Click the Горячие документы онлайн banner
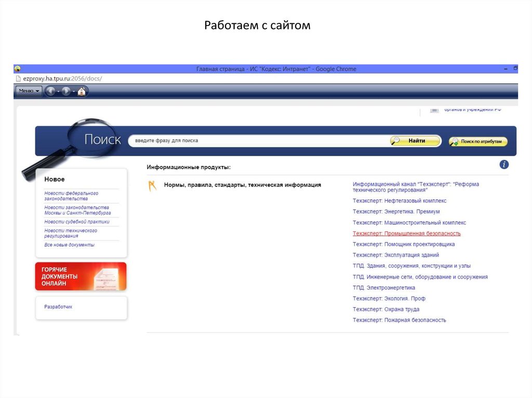The image size is (532, 398). [81, 276]
